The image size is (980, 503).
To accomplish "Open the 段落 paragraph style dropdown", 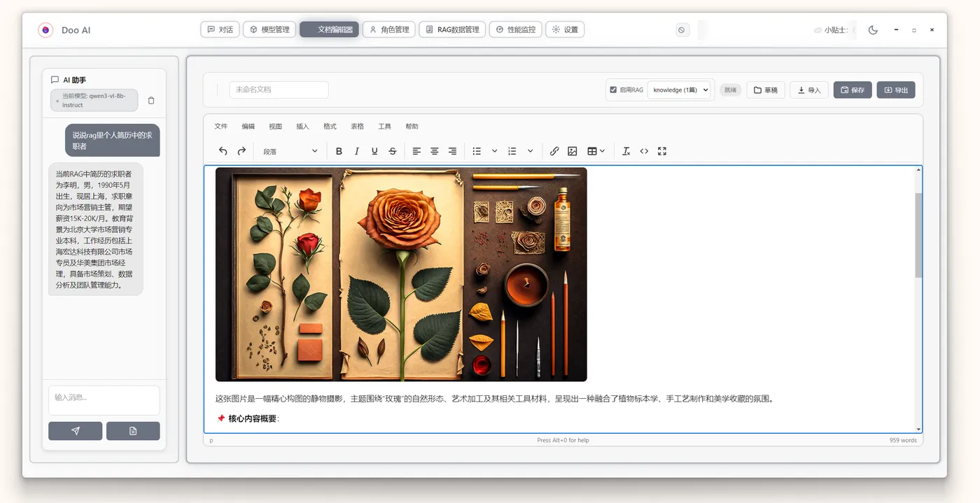I will pyautogui.click(x=289, y=150).
